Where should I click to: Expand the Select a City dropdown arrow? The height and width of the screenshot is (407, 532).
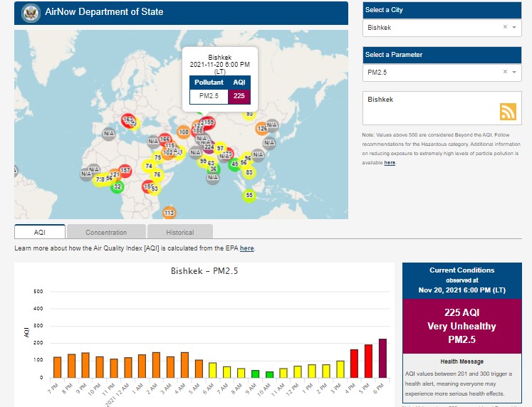click(x=515, y=27)
